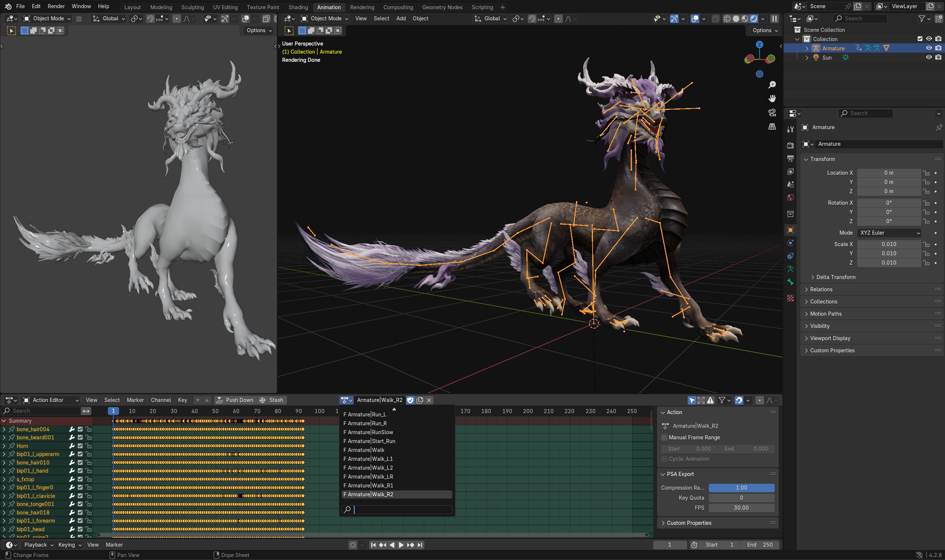This screenshot has width=945, height=560.
Task: Open the Modifiers wrench properties tab
Action: click(x=790, y=130)
